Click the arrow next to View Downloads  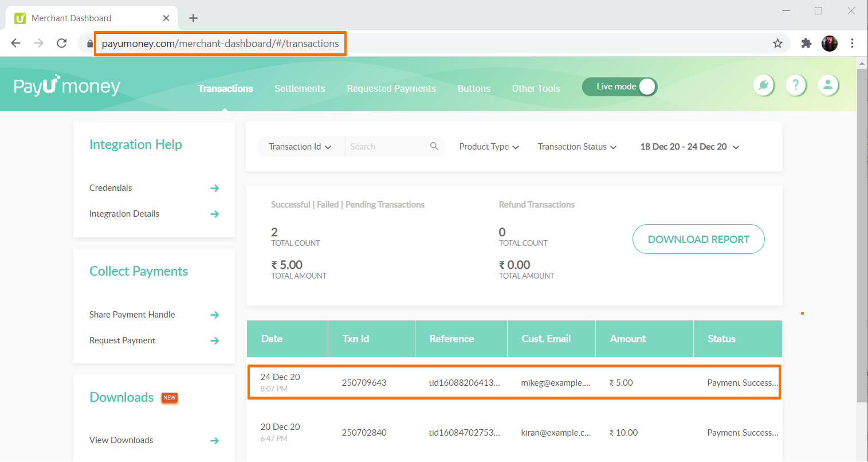click(x=215, y=441)
